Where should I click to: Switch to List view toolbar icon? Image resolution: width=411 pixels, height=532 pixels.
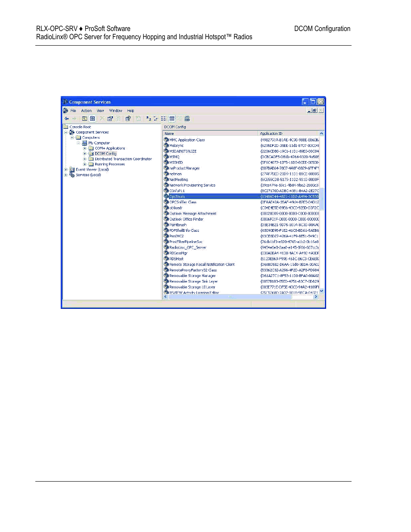pos(164,118)
